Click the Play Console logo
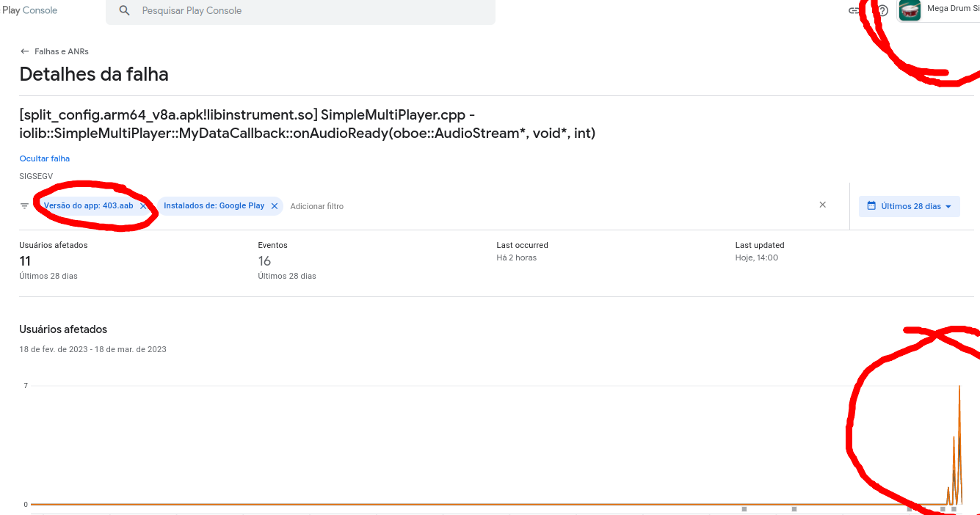The height and width of the screenshot is (515, 980). point(29,10)
